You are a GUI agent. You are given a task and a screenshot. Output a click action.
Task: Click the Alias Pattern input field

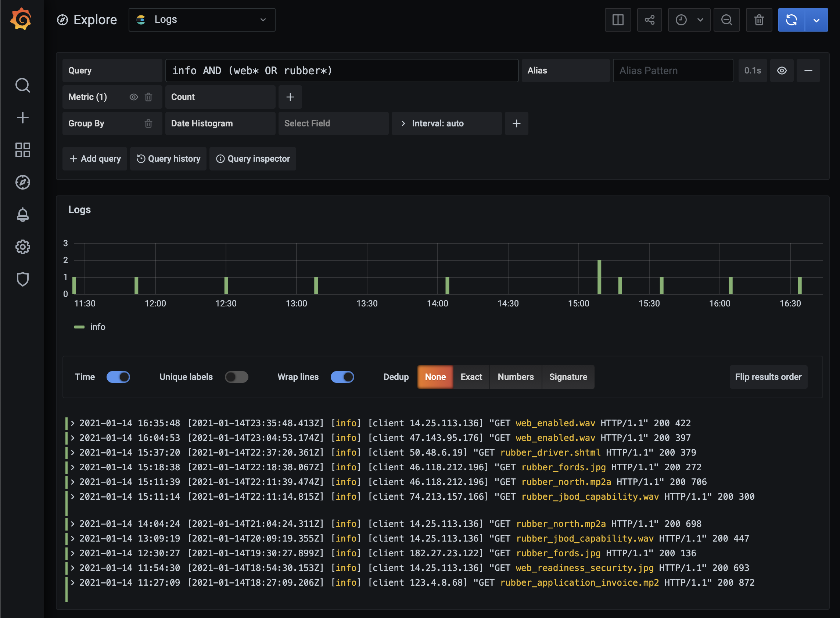(673, 70)
